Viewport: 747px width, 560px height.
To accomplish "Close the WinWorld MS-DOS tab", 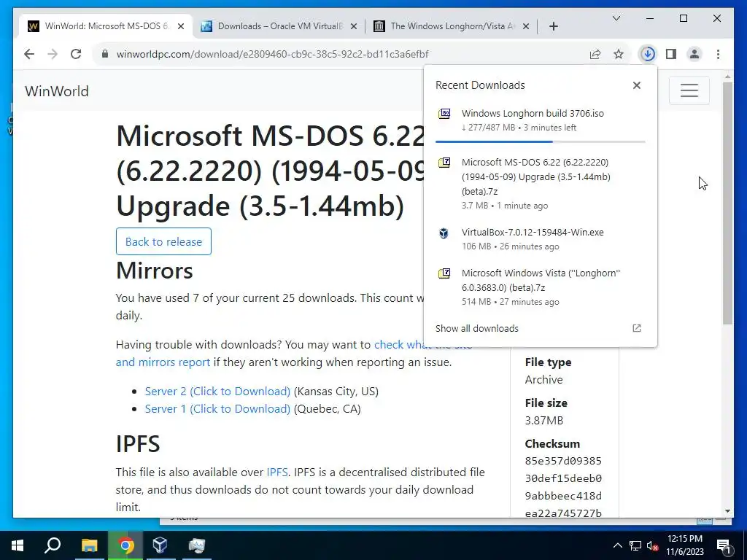I will [x=181, y=27].
